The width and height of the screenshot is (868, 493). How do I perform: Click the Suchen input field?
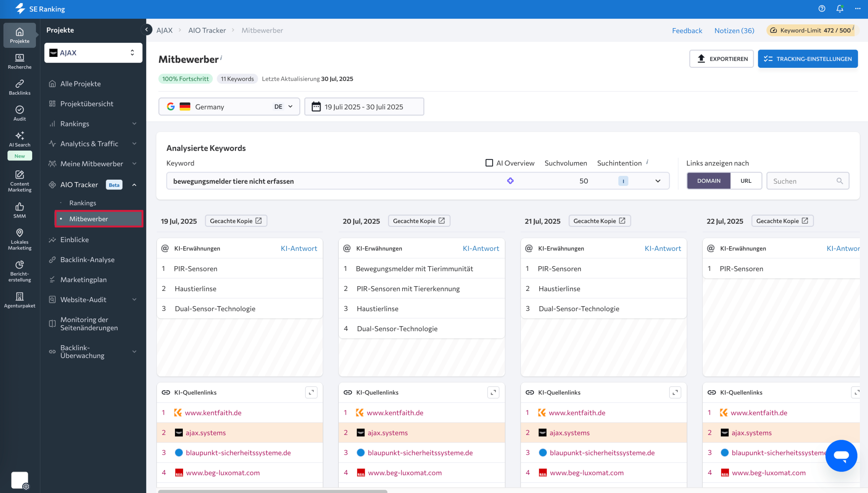(x=808, y=181)
